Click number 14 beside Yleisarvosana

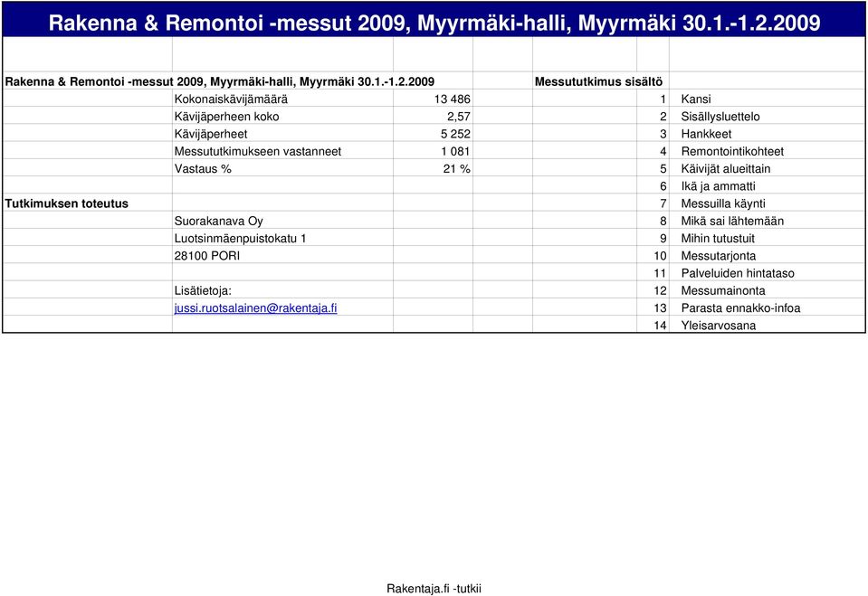(660, 326)
